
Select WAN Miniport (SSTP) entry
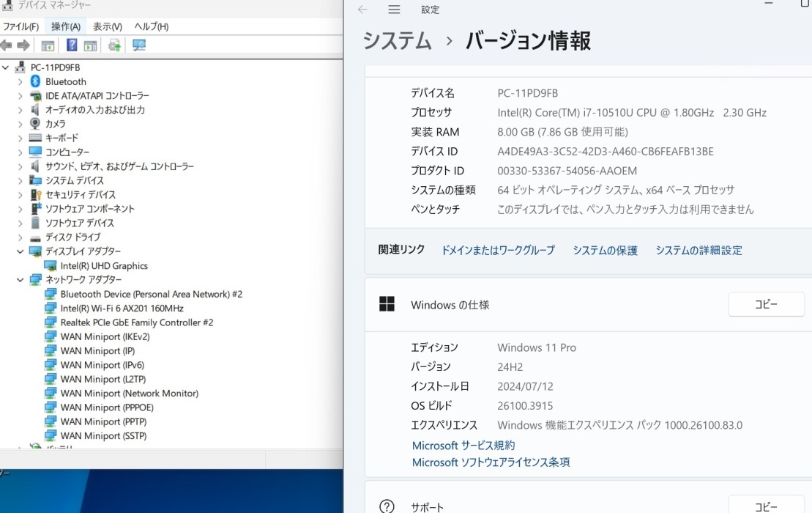point(103,436)
